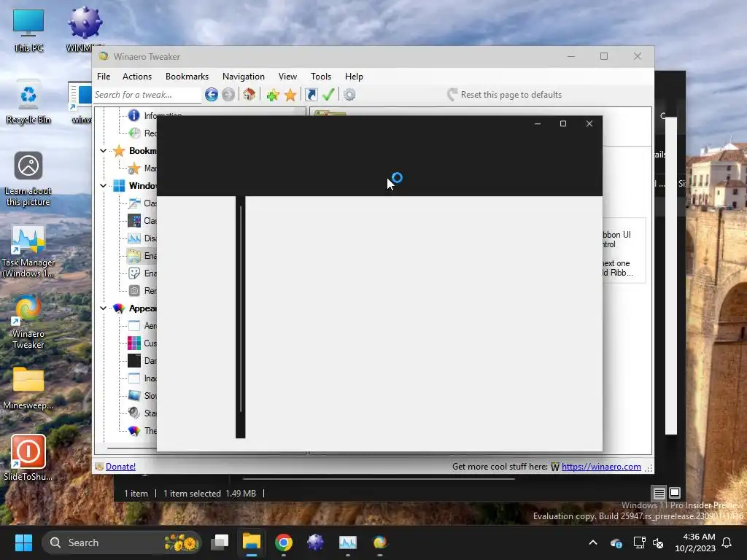The width and height of the screenshot is (747, 560).
Task: Open the SlideToShutdown desktop shortcut
Action: point(28,458)
